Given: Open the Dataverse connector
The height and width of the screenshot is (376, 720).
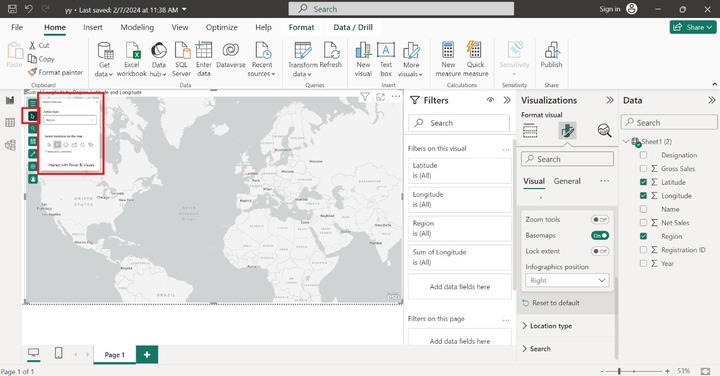Looking at the screenshot, I should pyautogui.click(x=231, y=55).
